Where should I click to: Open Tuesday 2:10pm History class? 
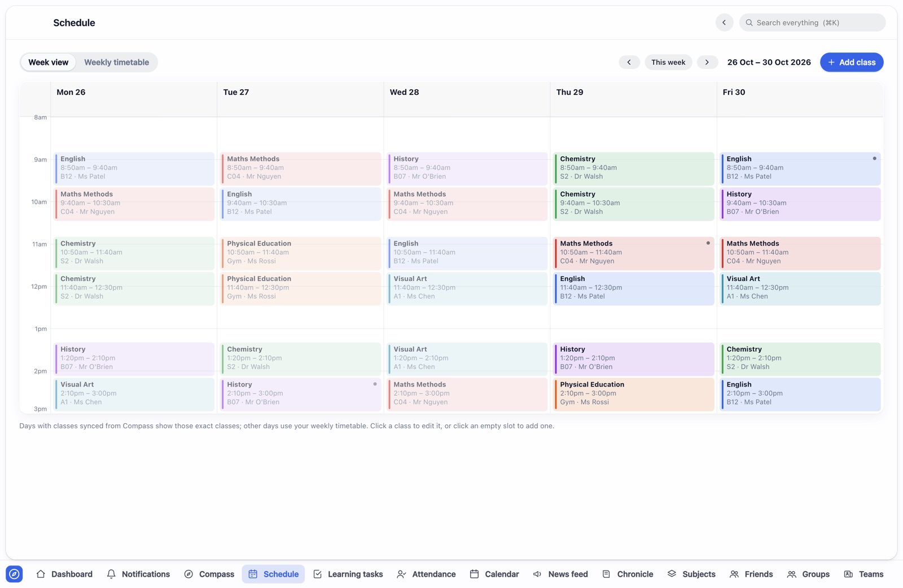301,394
